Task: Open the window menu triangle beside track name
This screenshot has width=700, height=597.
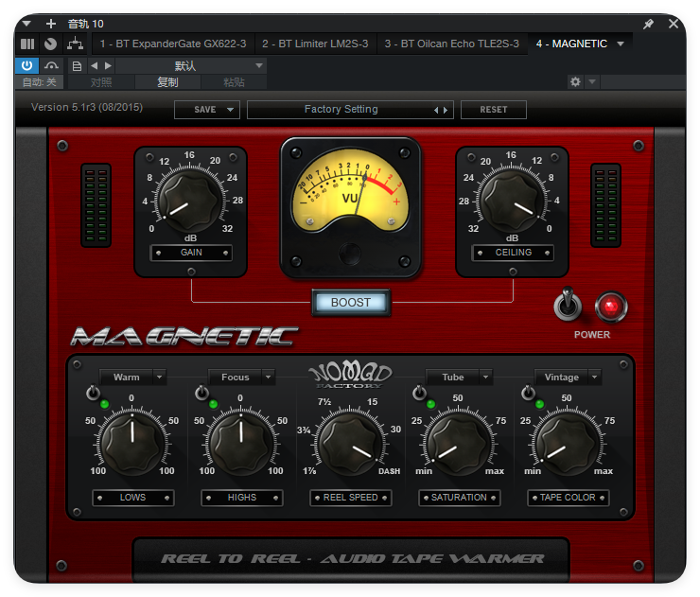Action: [26, 24]
